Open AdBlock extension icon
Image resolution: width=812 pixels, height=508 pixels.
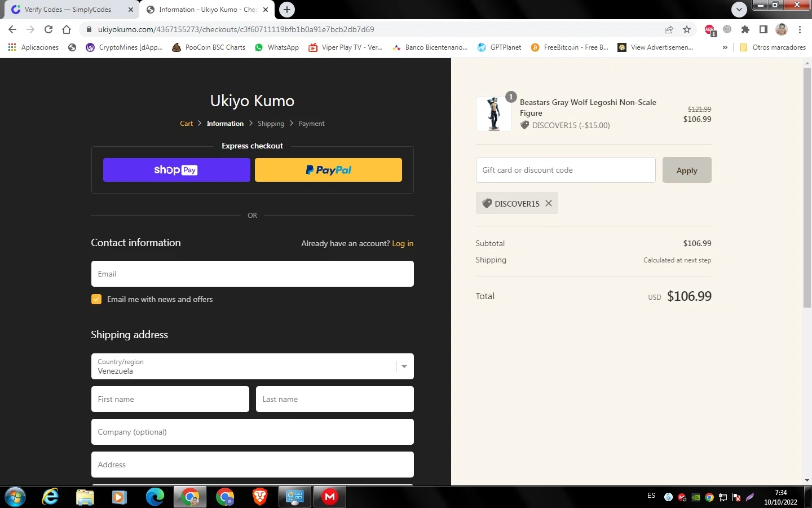point(709,30)
